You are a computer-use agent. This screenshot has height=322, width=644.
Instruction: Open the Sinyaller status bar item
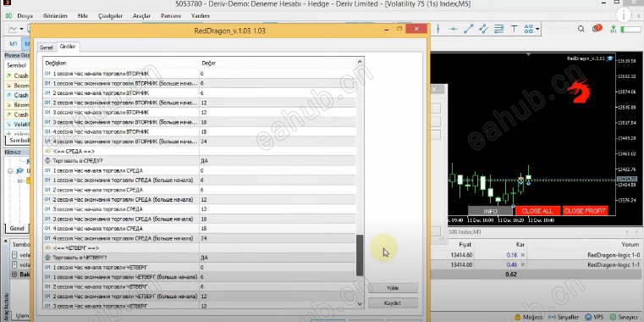pyautogui.click(x=564, y=317)
